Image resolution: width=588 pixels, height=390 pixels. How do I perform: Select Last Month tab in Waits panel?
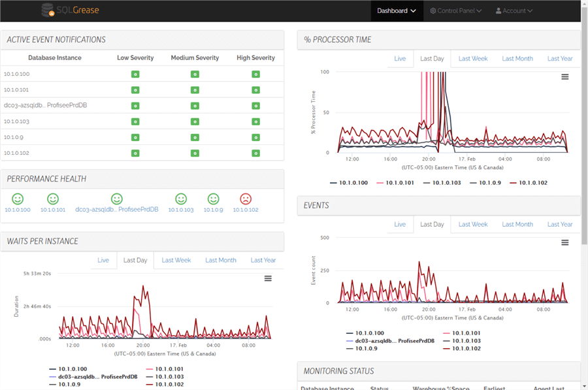221,260
